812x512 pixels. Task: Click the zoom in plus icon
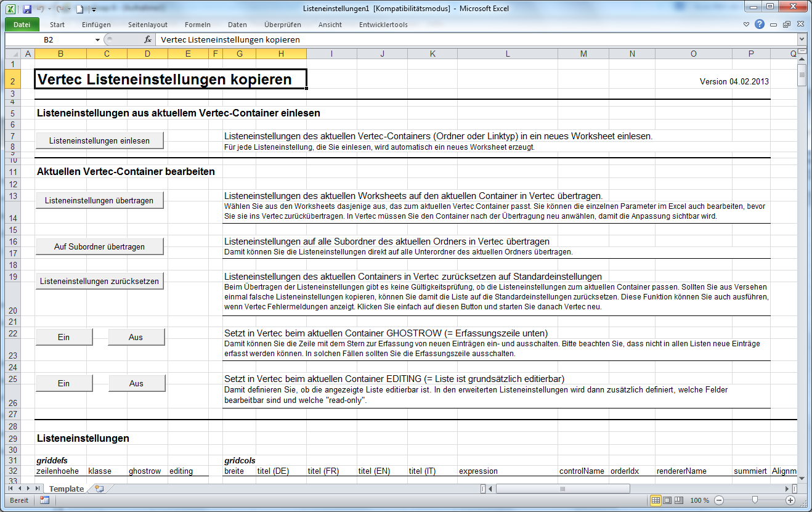point(790,500)
